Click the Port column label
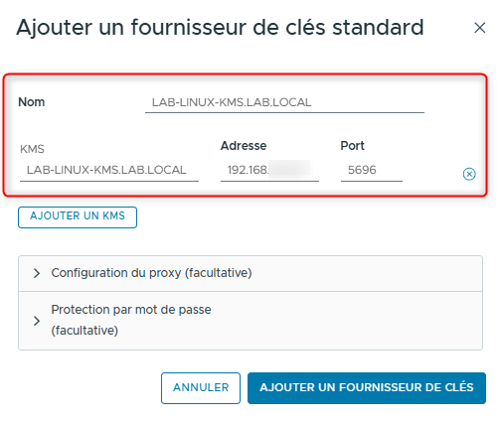504x423 pixels. [x=353, y=146]
